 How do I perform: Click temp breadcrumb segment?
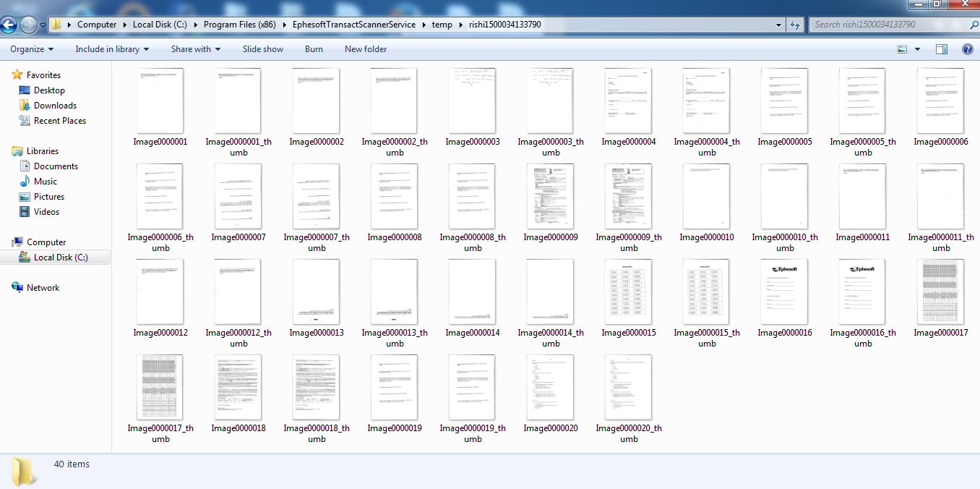click(442, 25)
